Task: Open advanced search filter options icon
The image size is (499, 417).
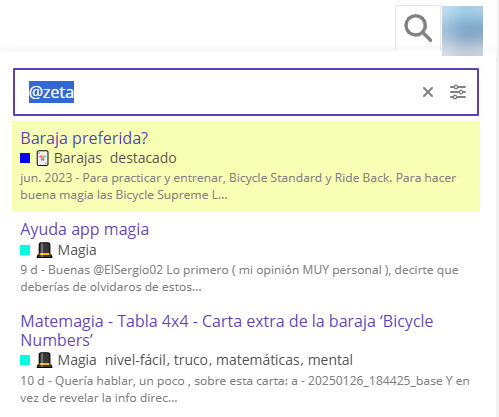Action: pos(458,92)
